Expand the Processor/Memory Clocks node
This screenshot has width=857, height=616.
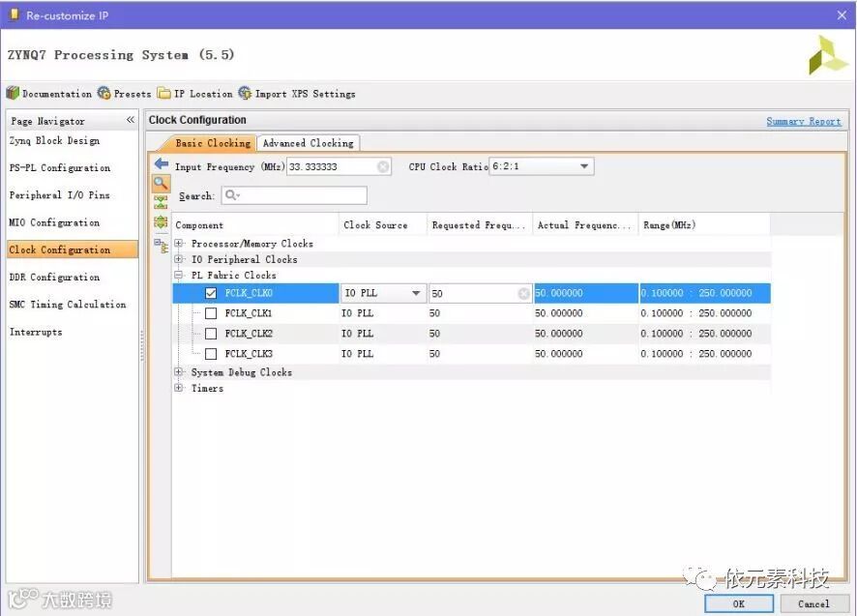178,244
